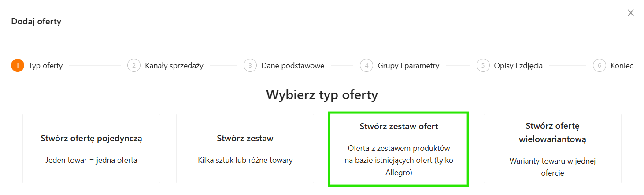The height and width of the screenshot is (195, 644).
Task: Click the orange step 1 circle
Action: 17,66
